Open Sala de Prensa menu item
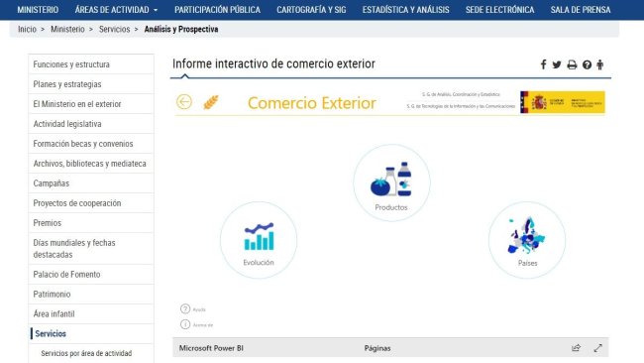Viewport: 644px width, 363px height. [x=581, y=10]
